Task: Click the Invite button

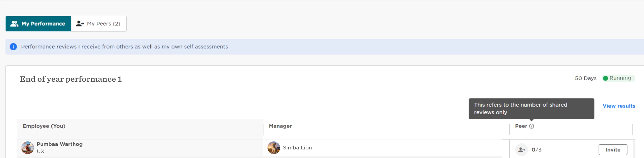Action: coord(613,150)
